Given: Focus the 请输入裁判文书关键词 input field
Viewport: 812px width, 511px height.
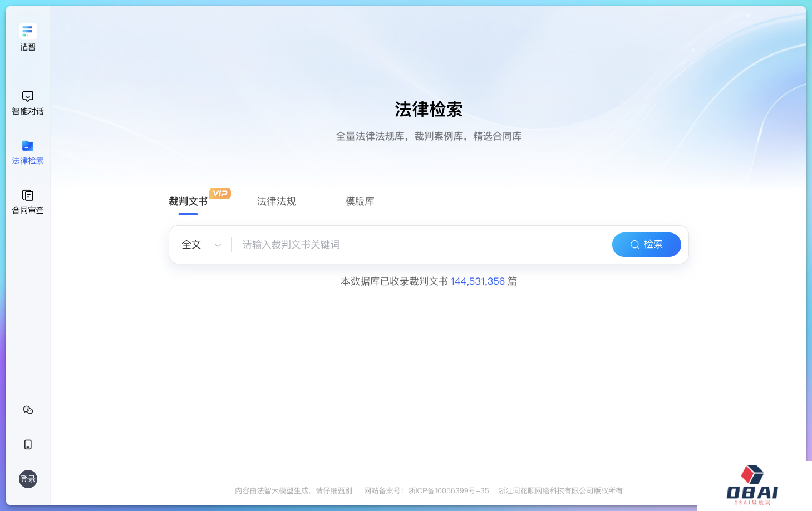Looking at the screenshot, I should [x=417, y=245].
